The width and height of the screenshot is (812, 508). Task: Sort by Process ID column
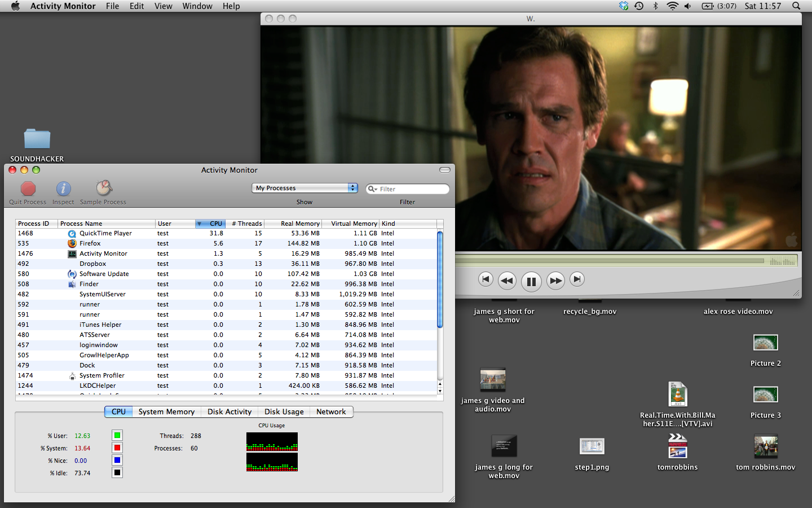tap(37, 224)
